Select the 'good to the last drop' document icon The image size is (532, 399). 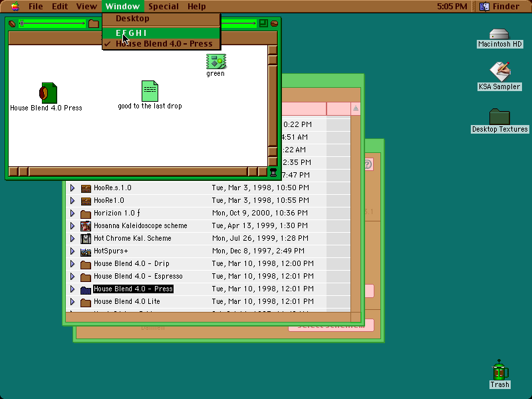[x=150, y=91]
